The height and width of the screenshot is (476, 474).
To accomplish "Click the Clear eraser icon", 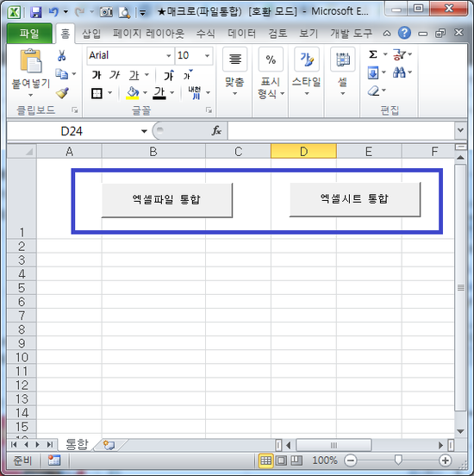I will click(x=373, y=91).
